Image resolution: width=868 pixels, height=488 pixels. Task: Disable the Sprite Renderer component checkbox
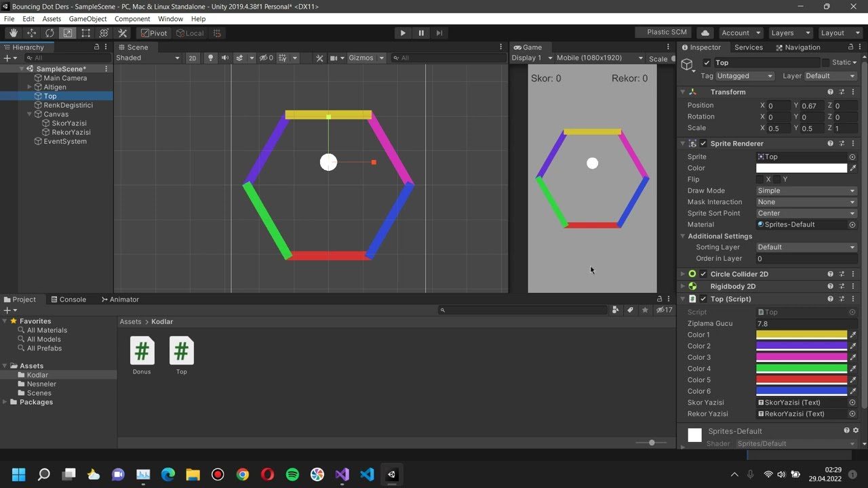coord(703,144)
